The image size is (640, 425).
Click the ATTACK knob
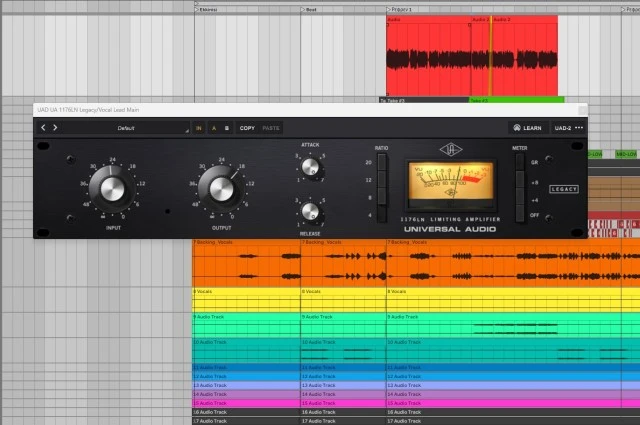(310, 167)
